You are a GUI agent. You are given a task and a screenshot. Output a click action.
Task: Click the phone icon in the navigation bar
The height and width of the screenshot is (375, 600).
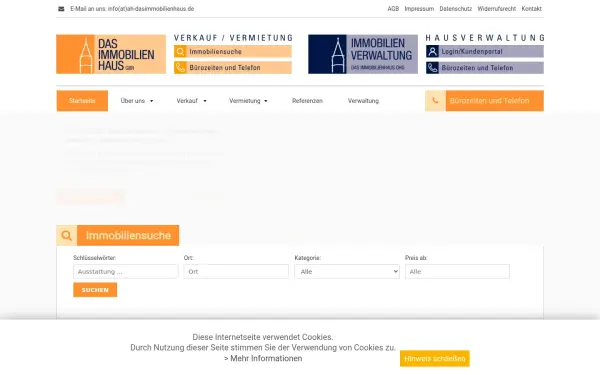coord(435,101)
